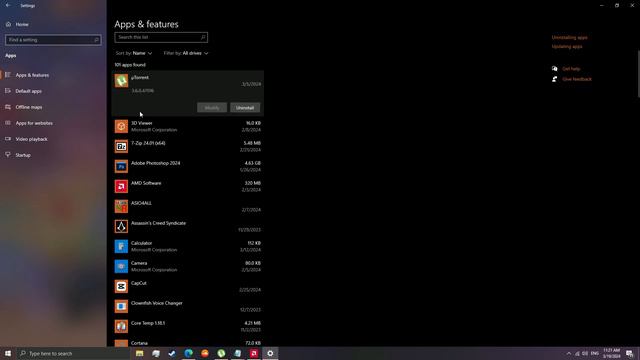This screenshot has height=360, width=640.
Task: Open the red AMD Software taskbar icon
Action: click(x=254, y=353)
